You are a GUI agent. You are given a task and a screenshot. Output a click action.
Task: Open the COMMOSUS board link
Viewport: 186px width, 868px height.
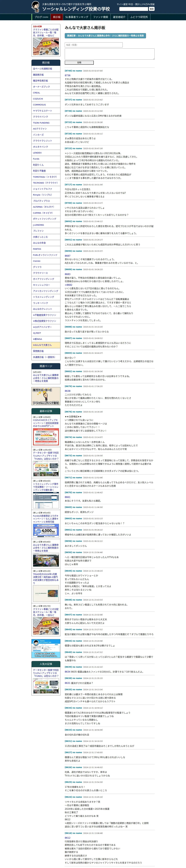pyautogui.click(x=46, y=105)
